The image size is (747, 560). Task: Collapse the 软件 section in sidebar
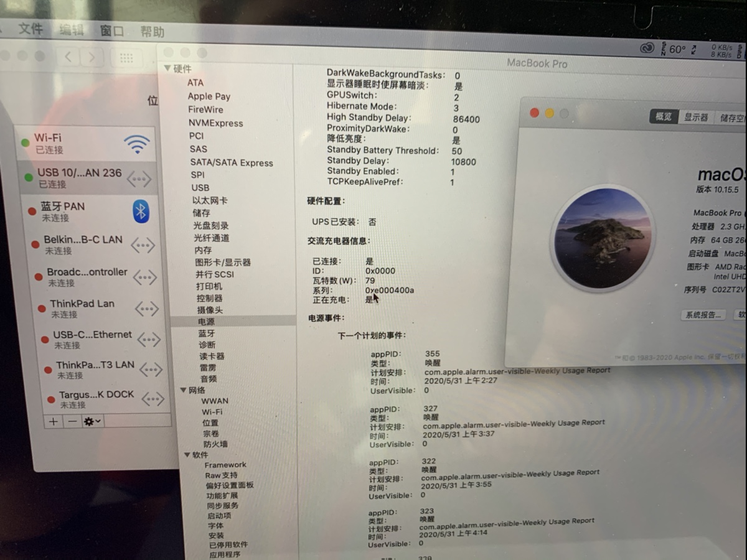point(187,455)
